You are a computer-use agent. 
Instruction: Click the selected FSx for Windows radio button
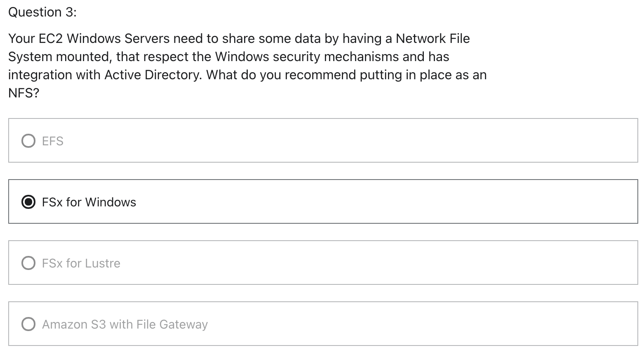[28, 202]
